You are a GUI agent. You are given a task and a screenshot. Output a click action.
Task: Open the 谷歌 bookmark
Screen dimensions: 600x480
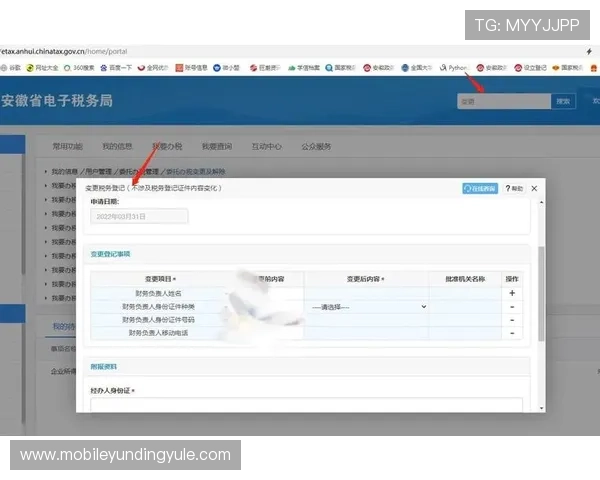11,68
